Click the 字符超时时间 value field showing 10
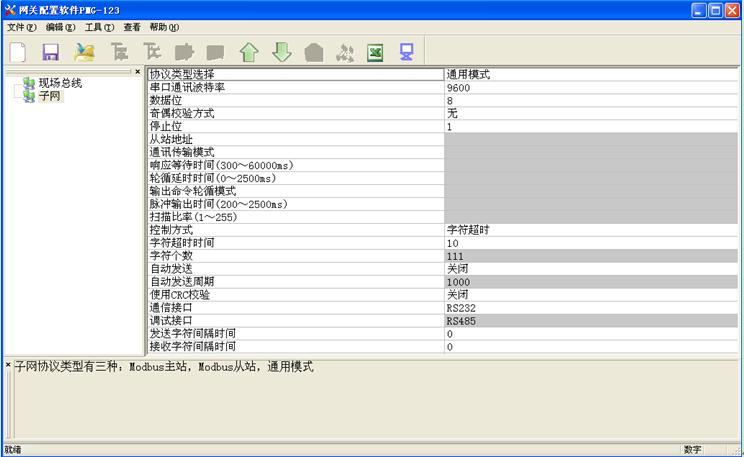Viewport: 744px width, 457px height. click(x=590, y=243)
